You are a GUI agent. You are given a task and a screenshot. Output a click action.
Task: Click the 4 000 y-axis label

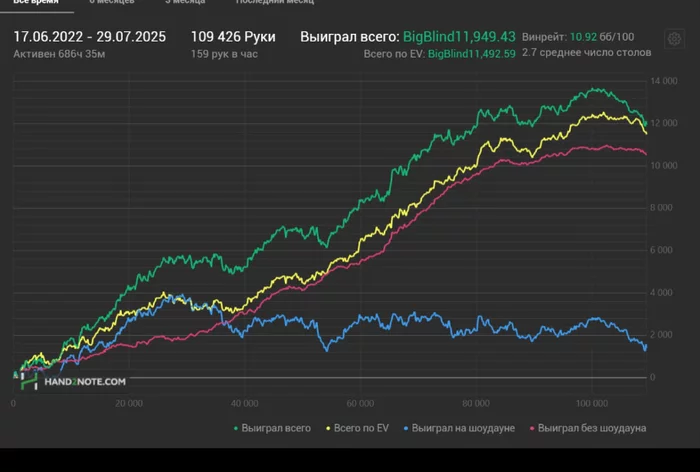[x=661, y=292]
